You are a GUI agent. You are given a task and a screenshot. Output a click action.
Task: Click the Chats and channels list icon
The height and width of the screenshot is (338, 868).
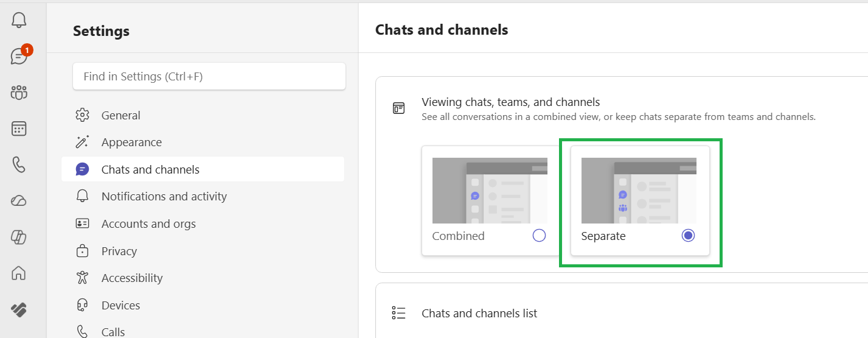pos(399,313)
